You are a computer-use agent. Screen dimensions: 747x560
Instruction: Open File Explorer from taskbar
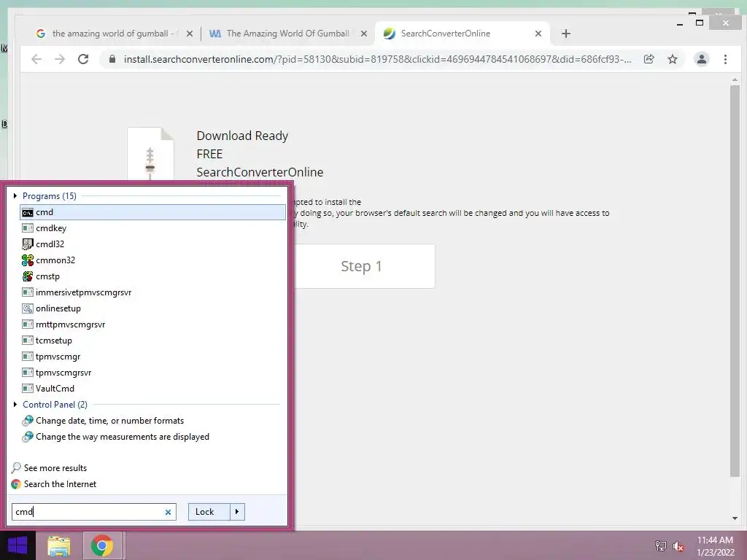[x=58, y=546]
